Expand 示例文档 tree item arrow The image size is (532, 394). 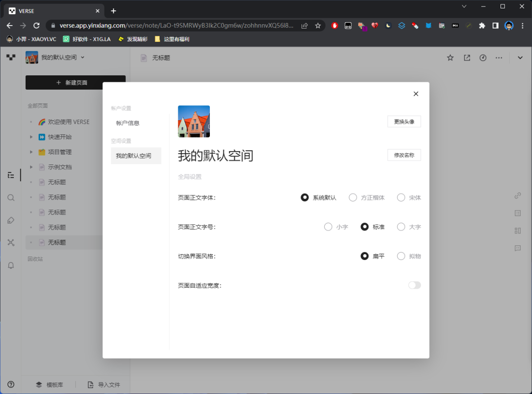click(31, 167)
